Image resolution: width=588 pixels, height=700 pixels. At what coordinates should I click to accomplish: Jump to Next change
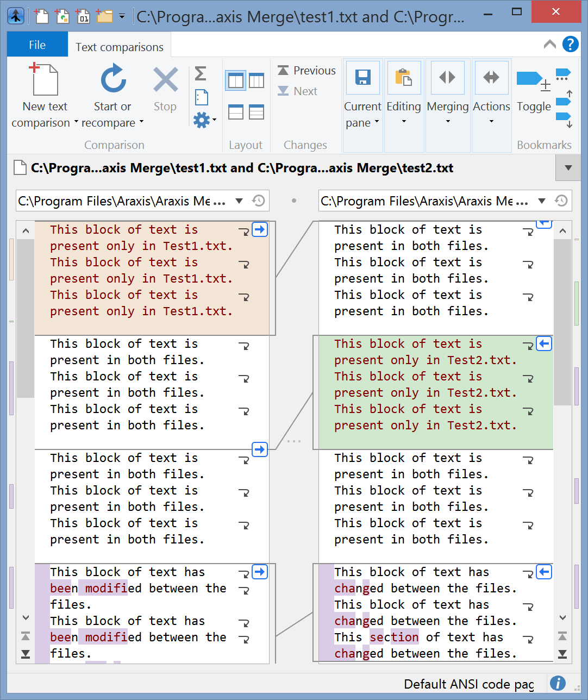[297, 91]
